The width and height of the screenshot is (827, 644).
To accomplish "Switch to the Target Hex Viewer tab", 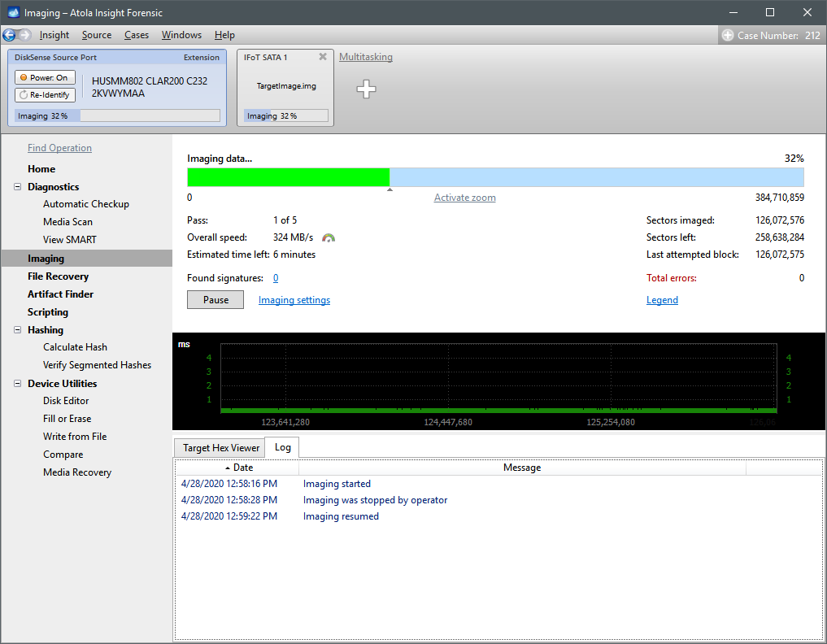I will [220, 448].
